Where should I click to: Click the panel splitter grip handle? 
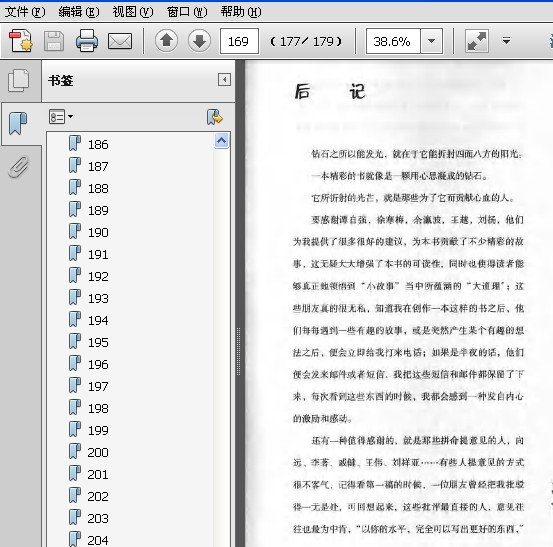tap(239, 352)
